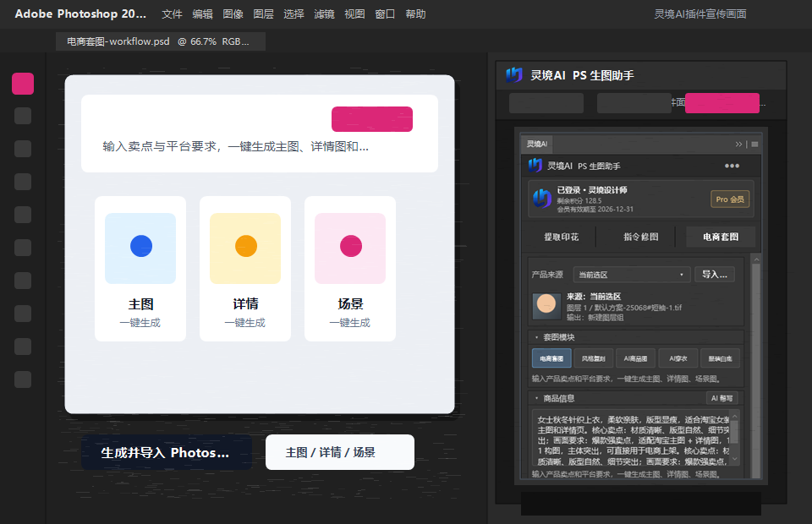
Task: Collapse the 商品信息 section
Action: pos(536,398)
